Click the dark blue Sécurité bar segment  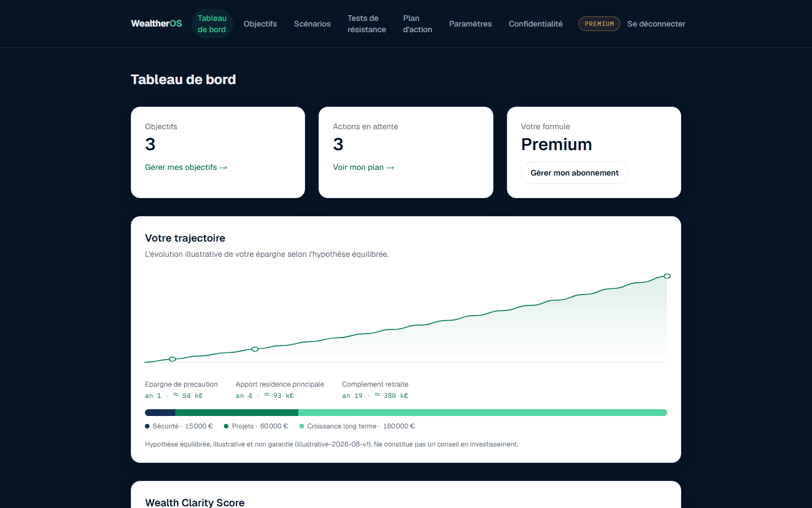pyautogui.click(x=160, y=413)
